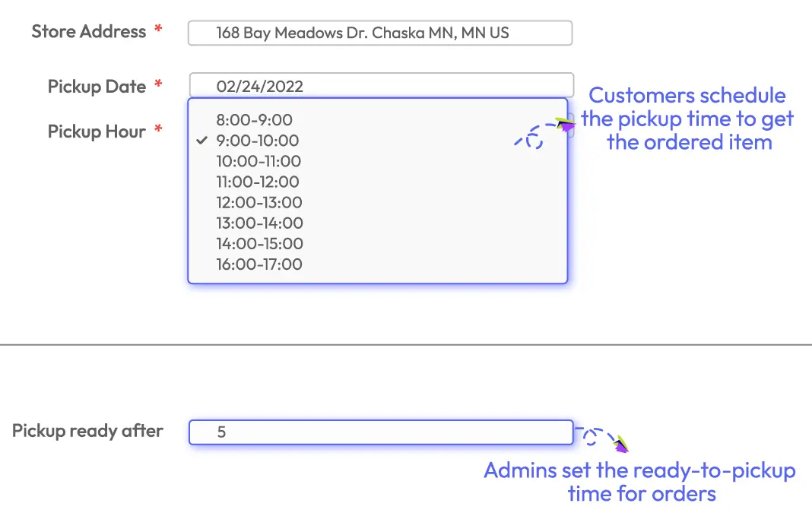Click the Store Address label
812x516 pixels.
point(88,32)
